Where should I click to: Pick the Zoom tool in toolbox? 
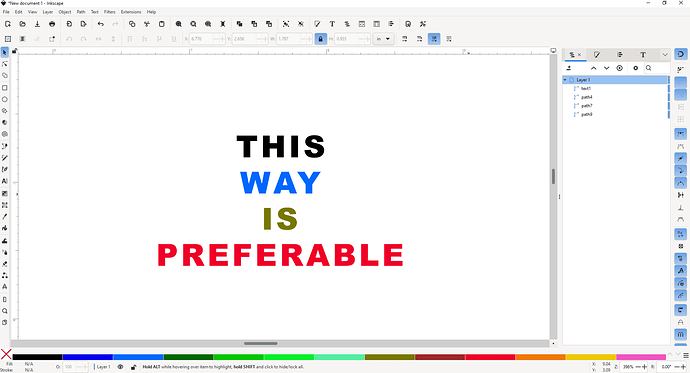(5, 311)
